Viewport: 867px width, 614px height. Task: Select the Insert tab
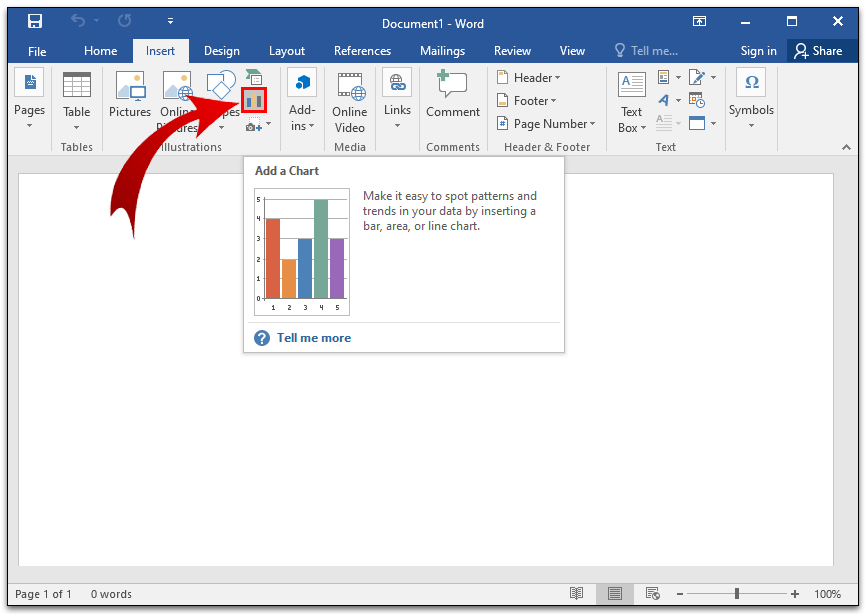(x=160, y=51)
